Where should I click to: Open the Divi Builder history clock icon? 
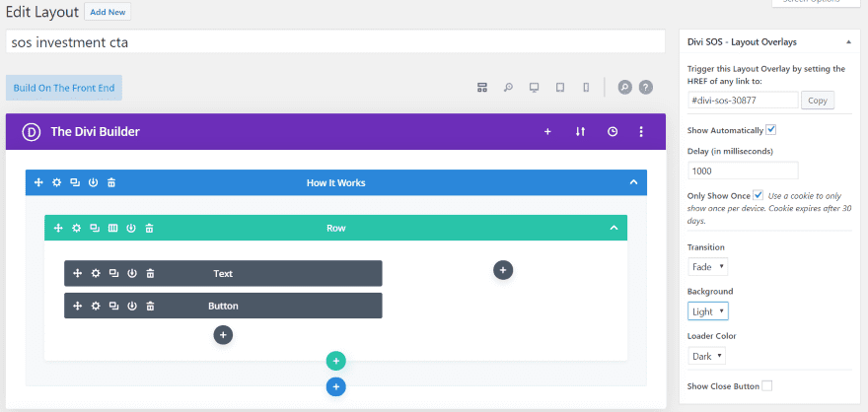click(612, 131)
